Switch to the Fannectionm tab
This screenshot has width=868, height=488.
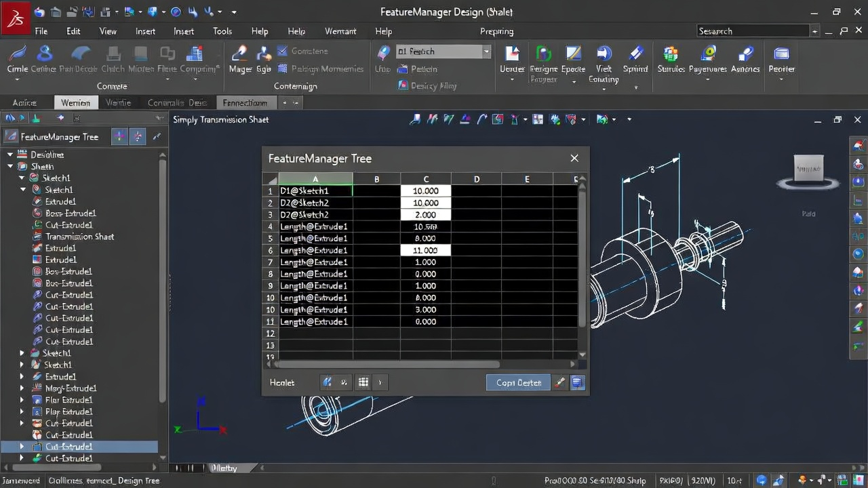click(x=245, y=102)
